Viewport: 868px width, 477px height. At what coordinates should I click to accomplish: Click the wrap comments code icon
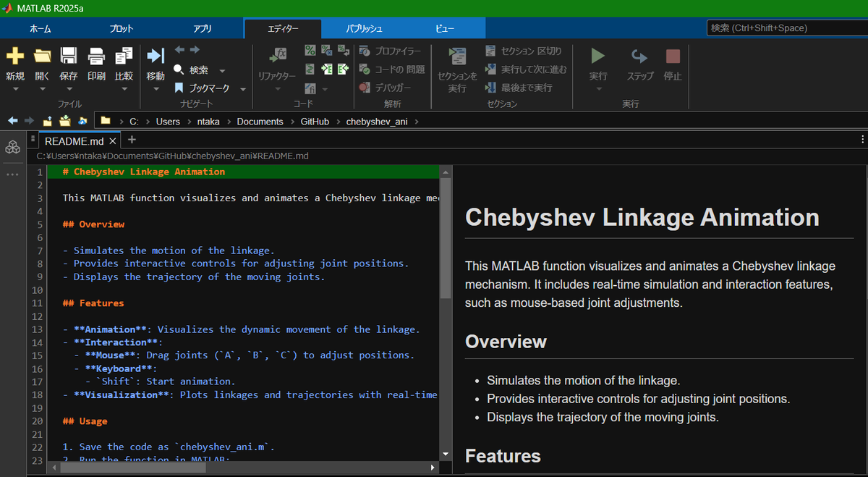(343, 50)
